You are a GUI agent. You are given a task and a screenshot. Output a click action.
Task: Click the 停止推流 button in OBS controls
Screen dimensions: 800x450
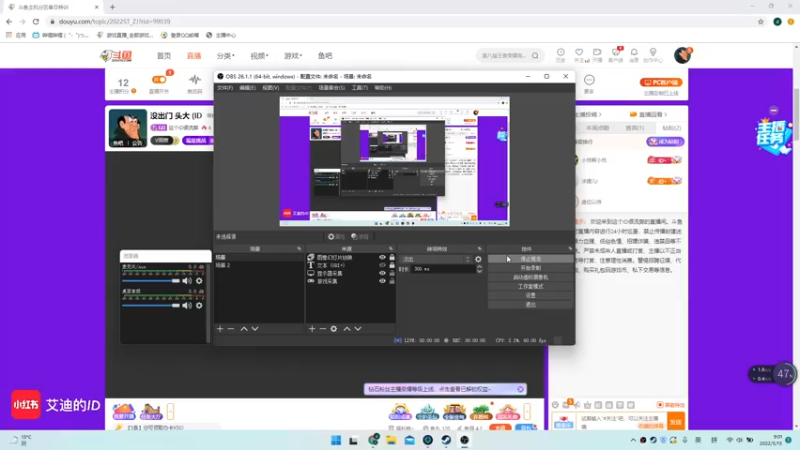point(531,259)
